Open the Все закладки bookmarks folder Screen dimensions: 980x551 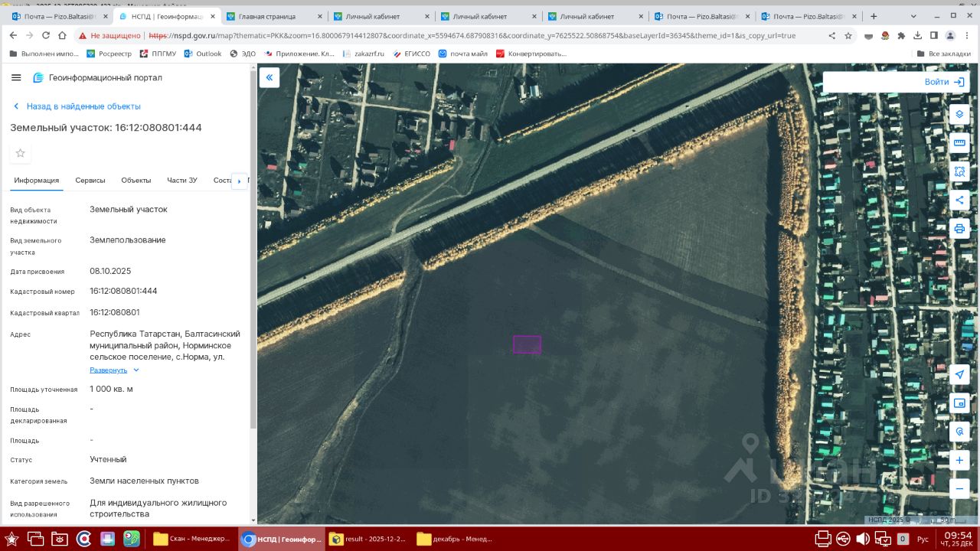(x=943, y=54)
